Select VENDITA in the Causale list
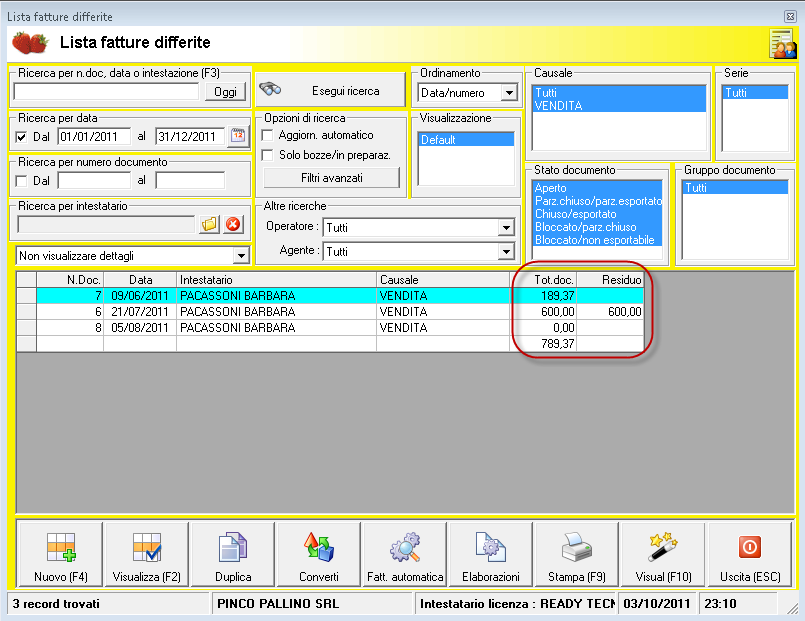Screen dimensions: 805x621 558,105
